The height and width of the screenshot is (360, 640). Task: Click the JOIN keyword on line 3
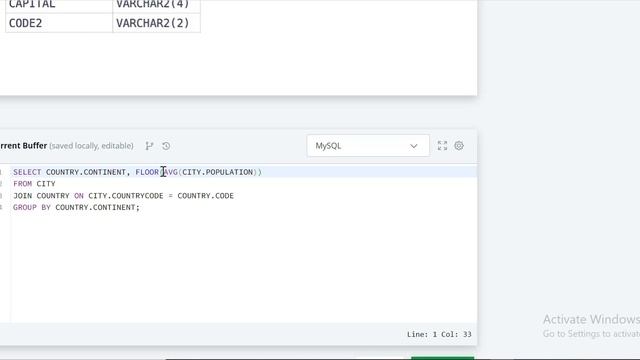coord(22,196)
